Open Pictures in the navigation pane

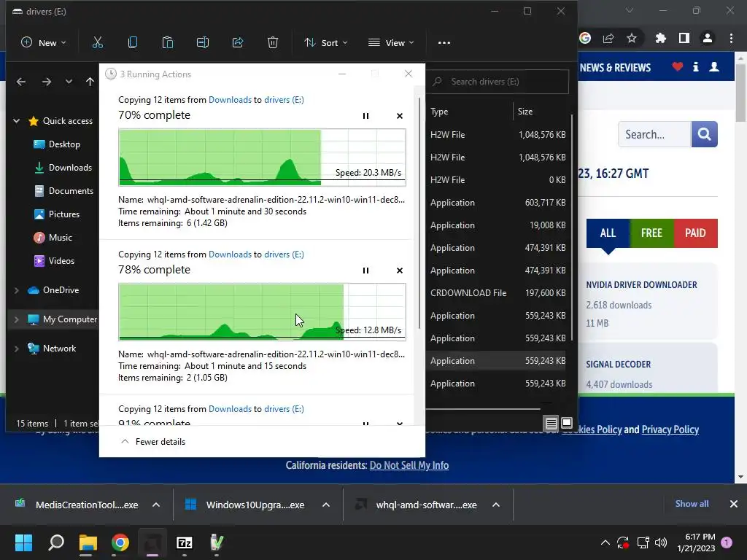[x=57, y=214]
